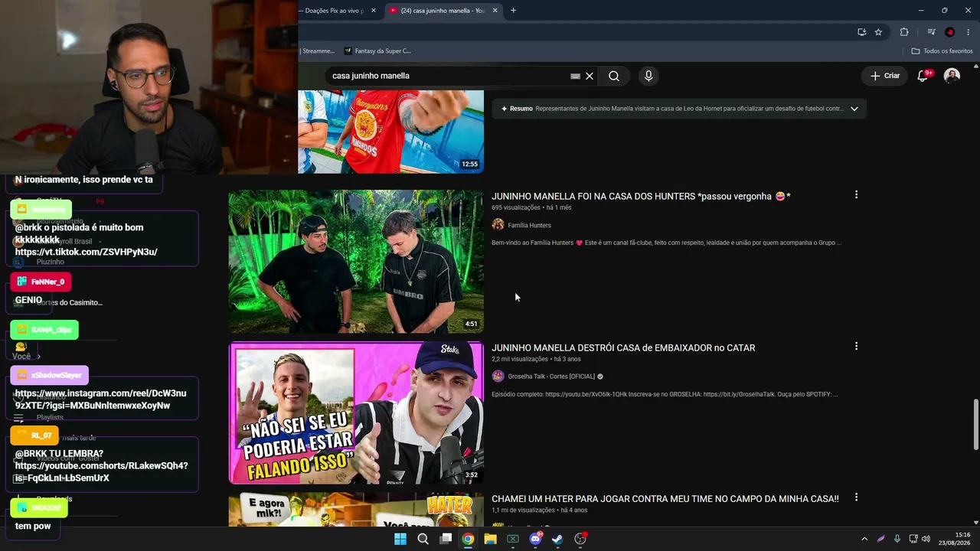Play the Casa dos Hunters video thumbnail

coord(356,261)
